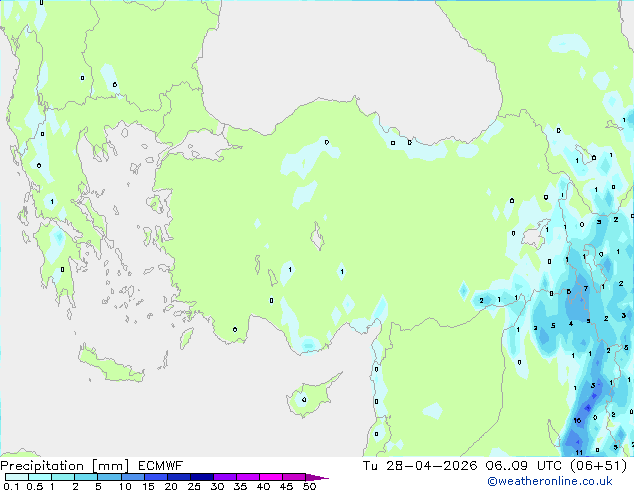This screenshot has width=634, height=490.
Task: Click the 45–50 mm magenta legend swatch
Action: tap(294, 477)
